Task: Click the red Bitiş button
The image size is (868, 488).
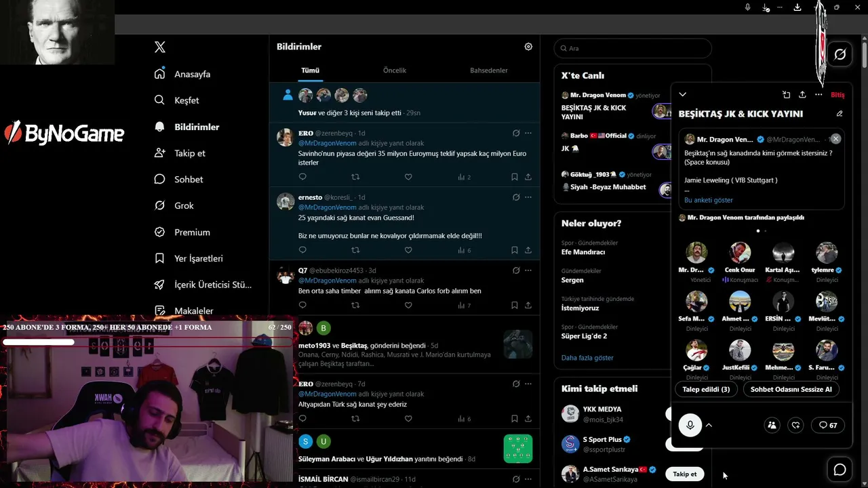Action: [x=837, y=95]
